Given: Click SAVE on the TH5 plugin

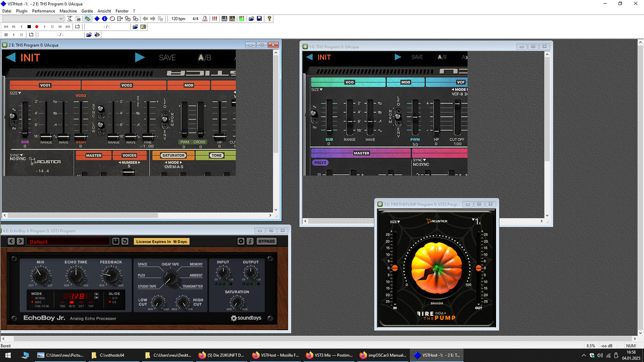Looking at the screenshot, I should (167, 57).
